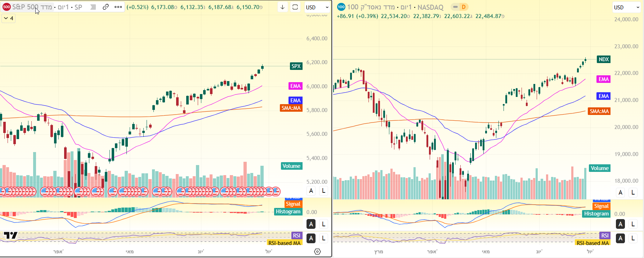644x258 pixels.
Task: Click Histogram label in NASDAQ MACD pane
Action: tap(596, 214)
